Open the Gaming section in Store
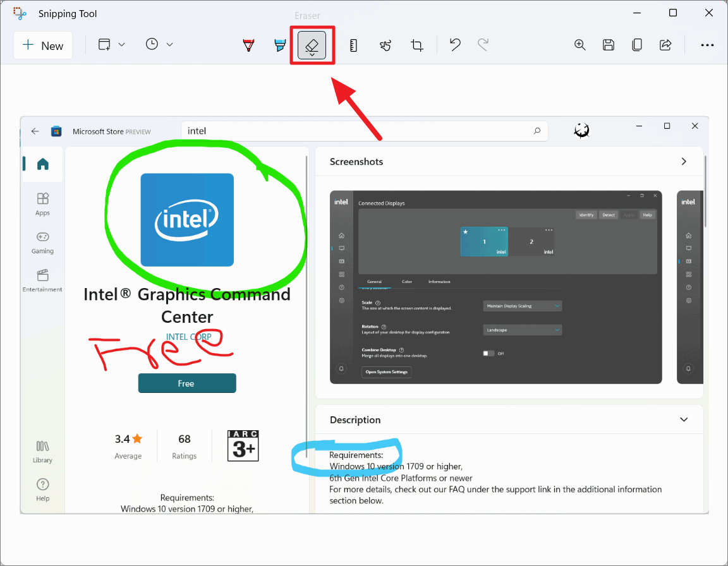Image resolution: width=728 pixels, height=566 pixels. pyautogui.click(x=42, y=243)
